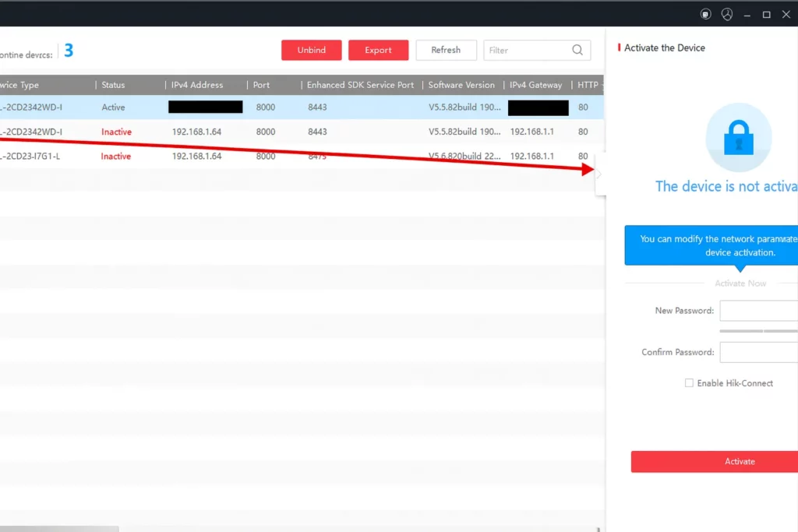Viewport: 798px width, 532px height.
Task: Sort devices by the Status column
Action: click(x=114, y=84)
